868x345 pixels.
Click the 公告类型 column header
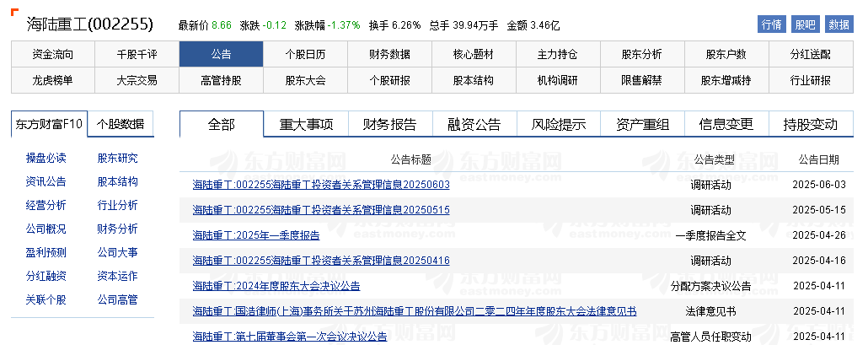(x=714, y=160)
